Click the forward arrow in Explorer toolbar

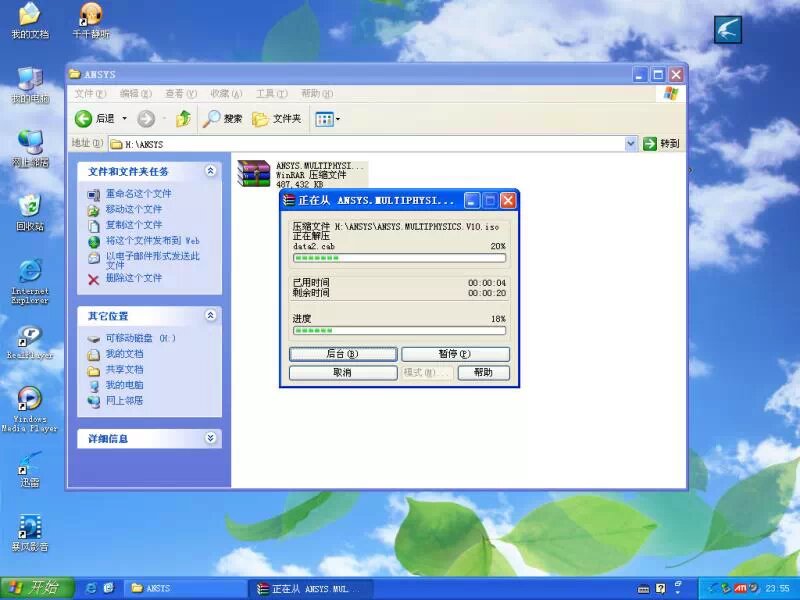pos(146,119)
